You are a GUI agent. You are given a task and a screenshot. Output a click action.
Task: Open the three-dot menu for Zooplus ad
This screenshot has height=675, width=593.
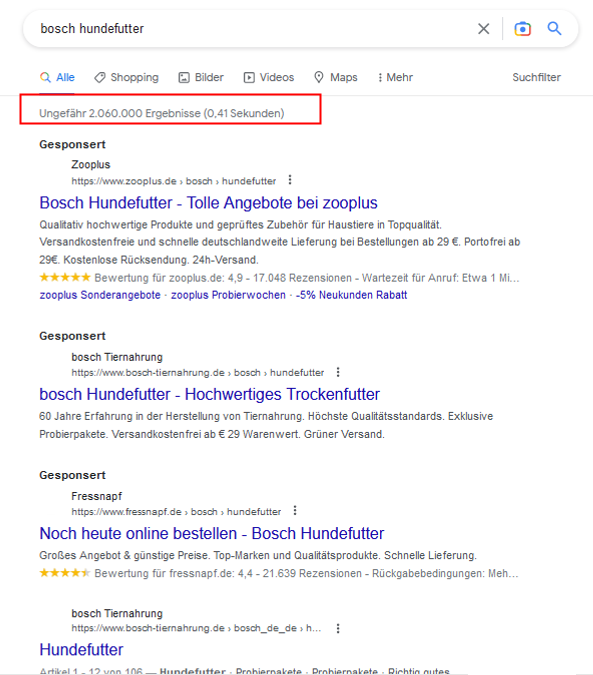click(x=290, y=180)
